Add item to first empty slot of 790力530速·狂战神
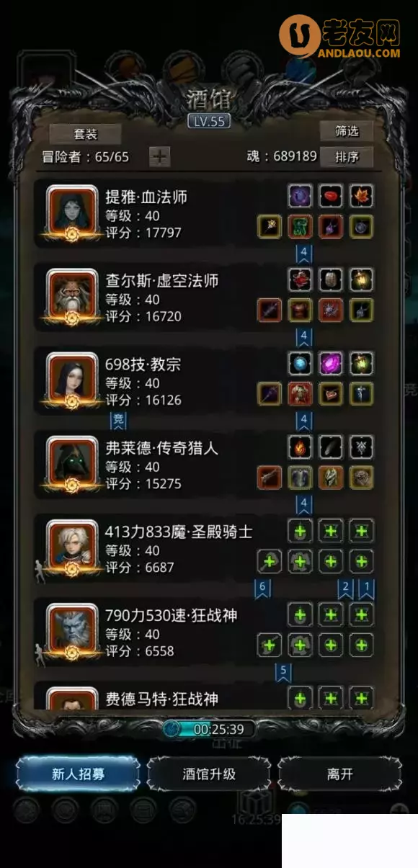Viewport: 418px width, 868px height. [300, 614]
